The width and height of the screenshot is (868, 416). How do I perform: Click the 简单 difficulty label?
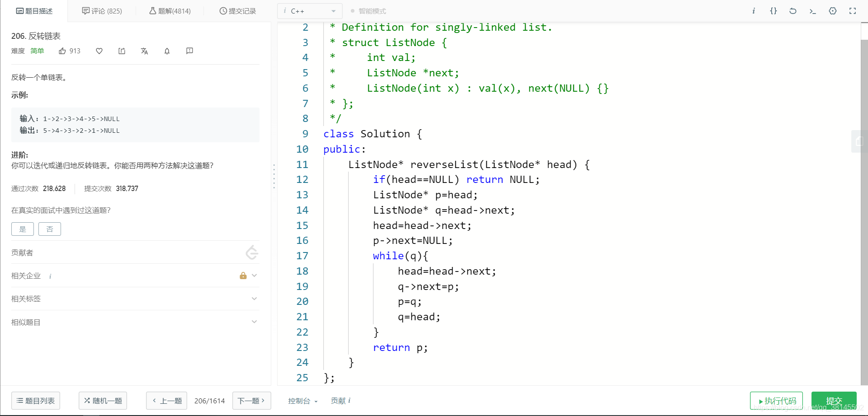point(37,51)
